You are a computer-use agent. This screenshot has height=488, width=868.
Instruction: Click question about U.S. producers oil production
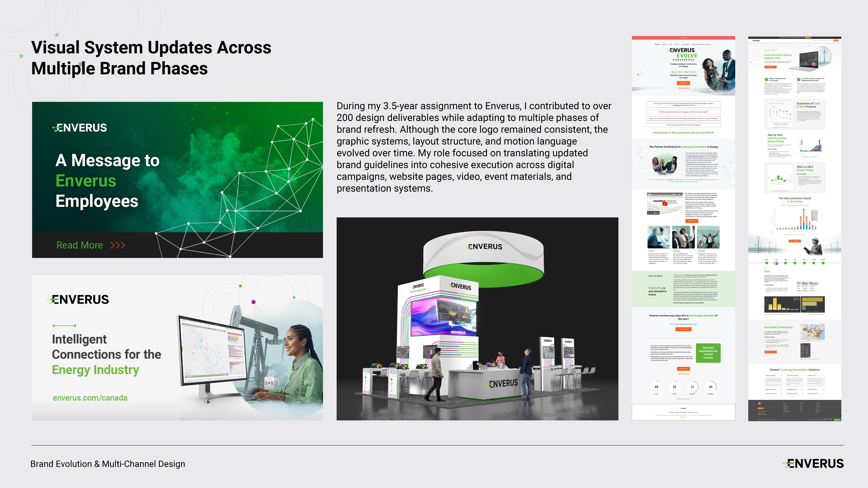point(683,104)
